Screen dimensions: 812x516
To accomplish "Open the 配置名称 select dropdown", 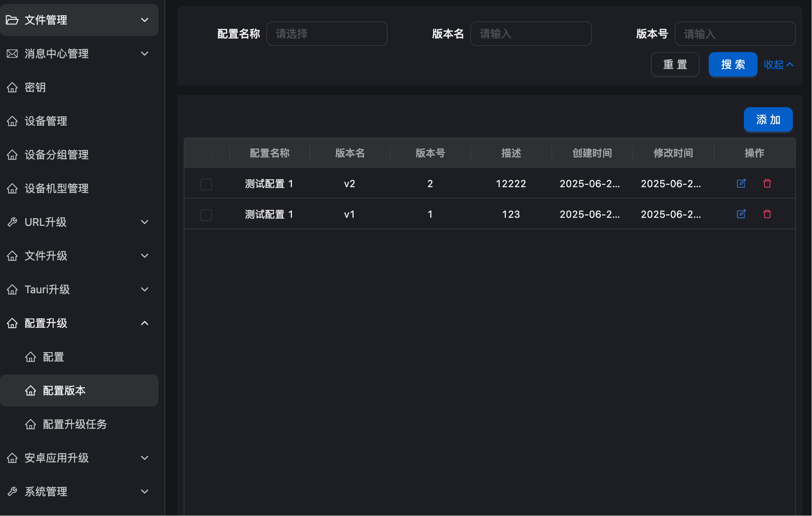I will point(327,34).
